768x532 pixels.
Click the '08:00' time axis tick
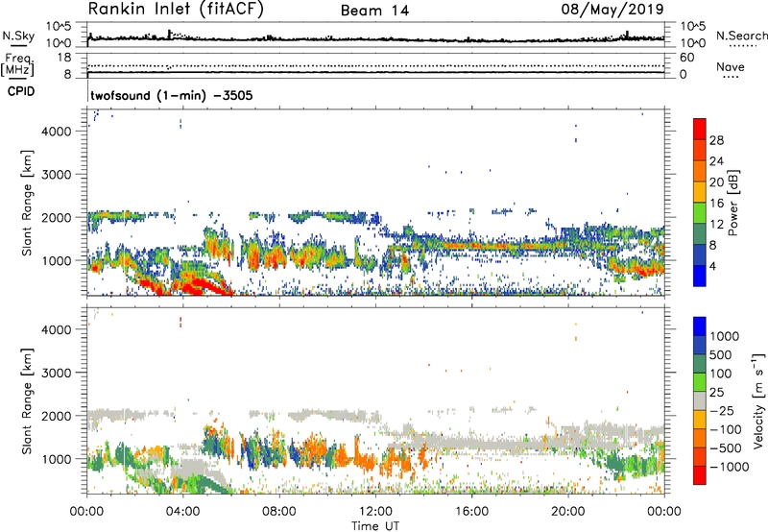coord(279,512)
